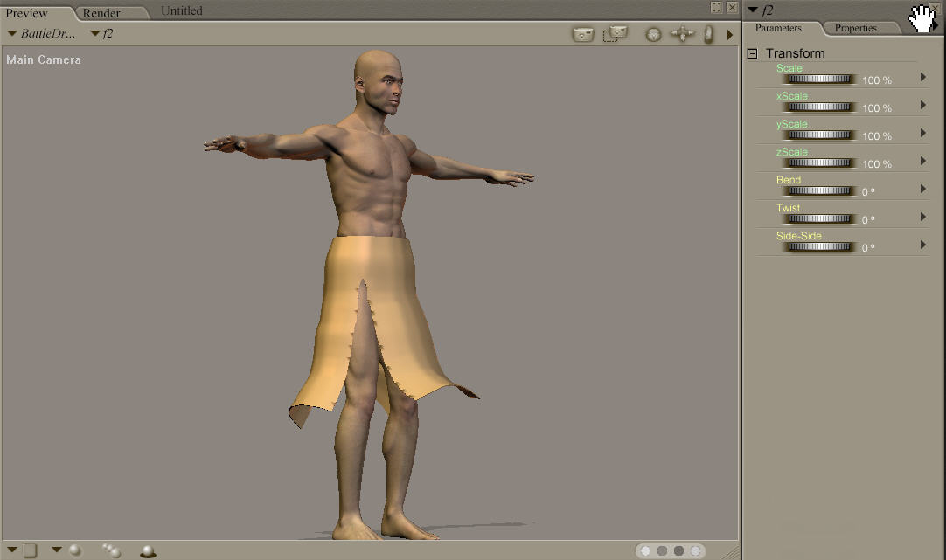The width and height of the screenshot is (946, 560).
Task: Select the figure's head in the viewport
Action: (379, 81)
